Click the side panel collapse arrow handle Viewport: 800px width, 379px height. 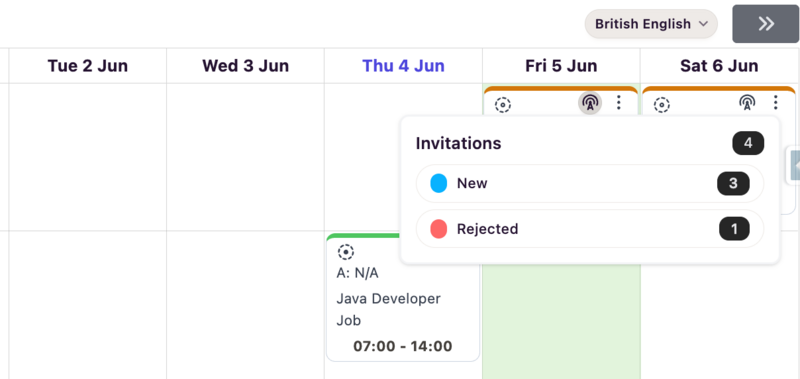(x=794, y=165)
